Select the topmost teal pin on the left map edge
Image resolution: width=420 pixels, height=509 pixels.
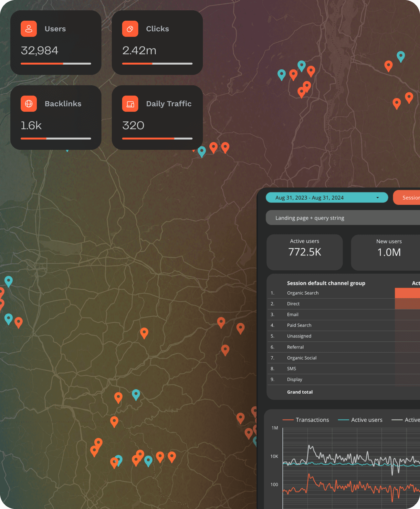pos(9,281)
